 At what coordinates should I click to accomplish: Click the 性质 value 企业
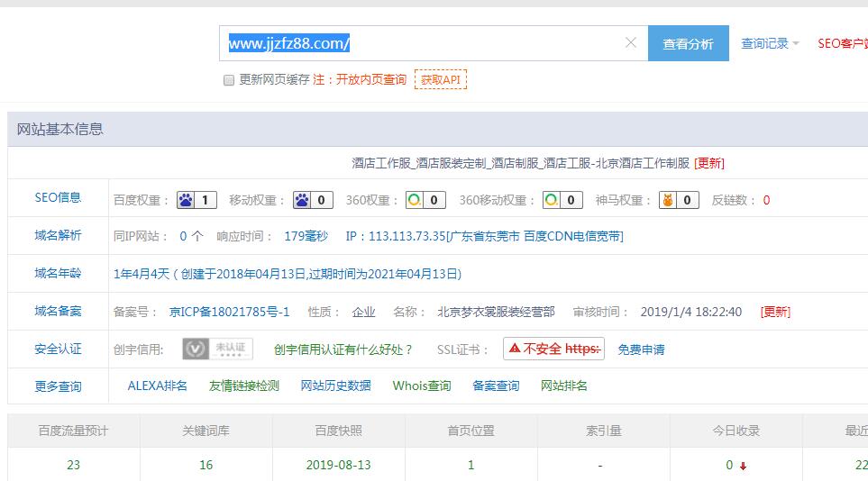point(363,312)
